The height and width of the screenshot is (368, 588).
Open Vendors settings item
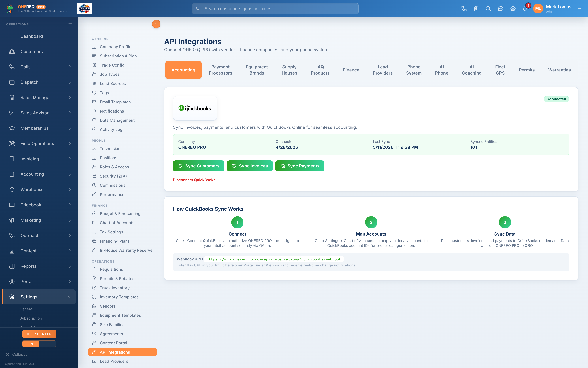(123, 306)
